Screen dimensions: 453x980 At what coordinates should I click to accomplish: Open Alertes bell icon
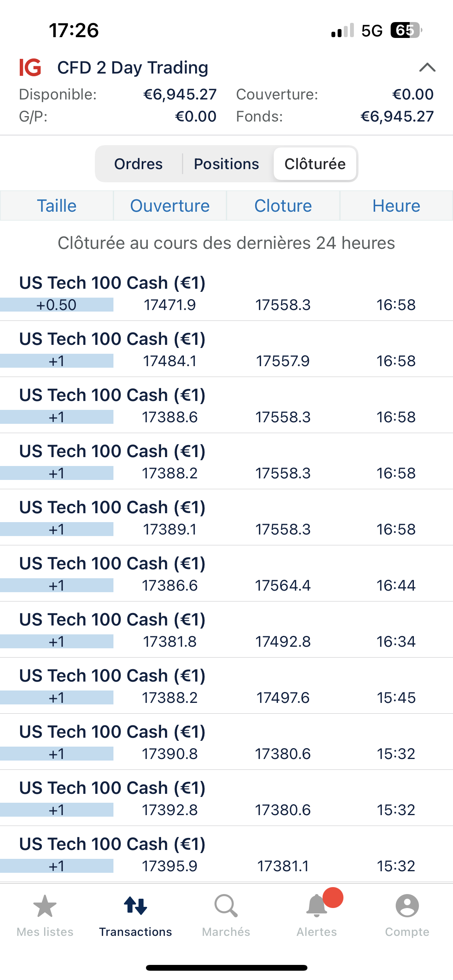coord(316,906)
